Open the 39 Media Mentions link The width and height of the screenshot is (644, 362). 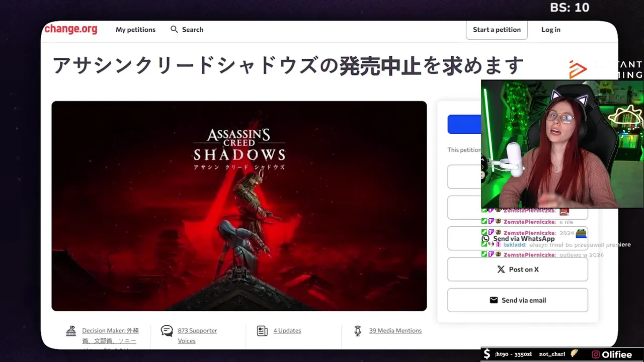(395, 331)
